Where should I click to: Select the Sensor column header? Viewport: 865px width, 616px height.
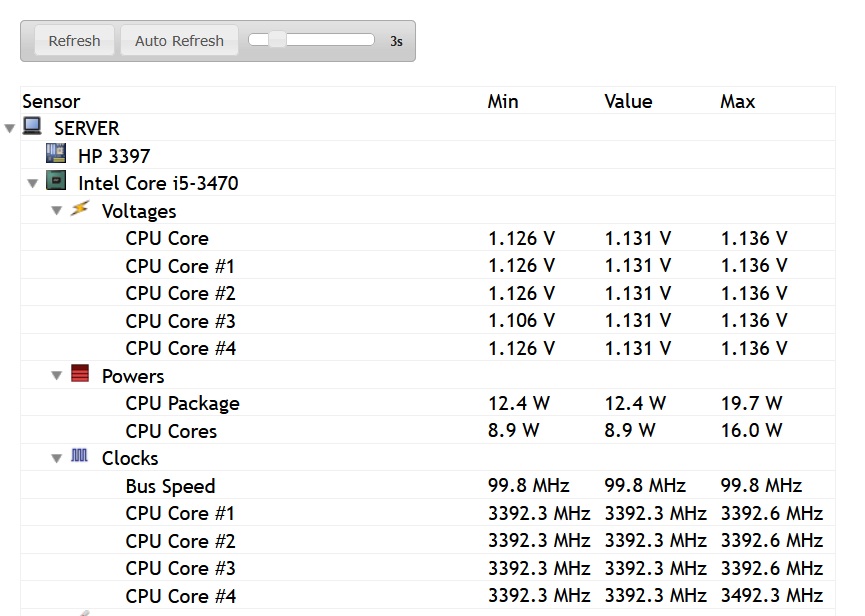pos(51,101)
